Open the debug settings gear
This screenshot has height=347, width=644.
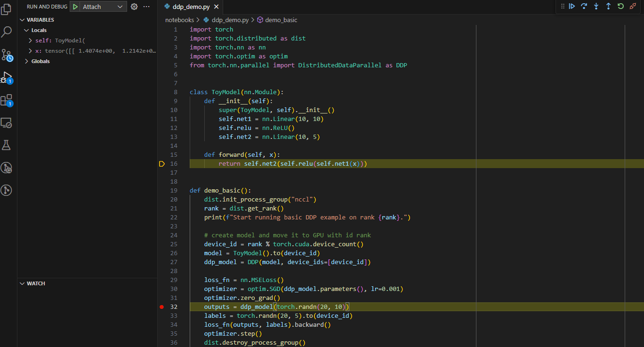[134, 7]
